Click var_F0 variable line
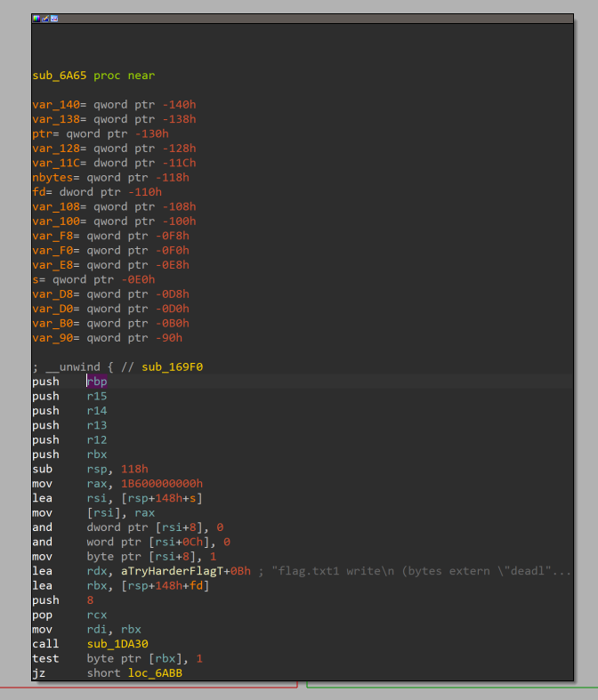Screen dimensions: 598x700 click(110, 251)
